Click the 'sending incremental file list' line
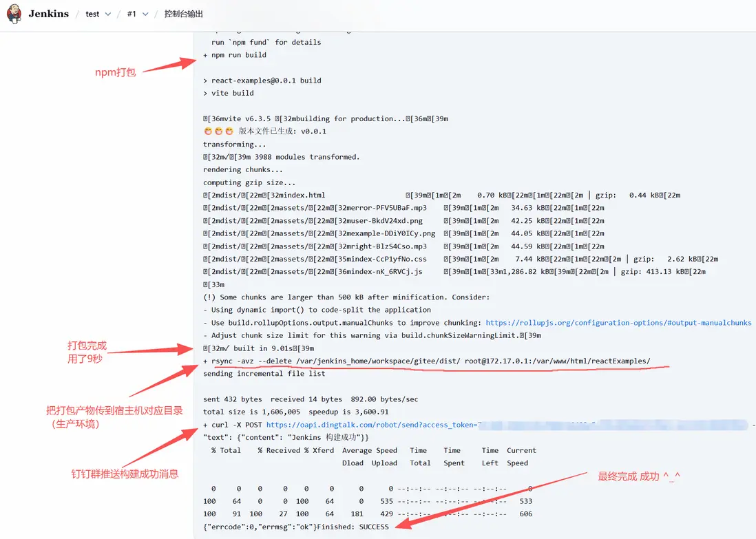 tap(264, 374)
